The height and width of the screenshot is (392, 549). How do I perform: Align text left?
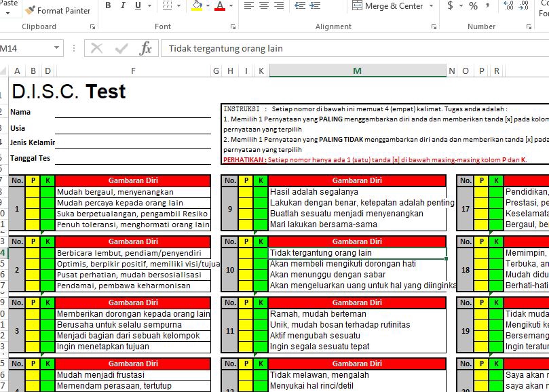pos(249,5)
